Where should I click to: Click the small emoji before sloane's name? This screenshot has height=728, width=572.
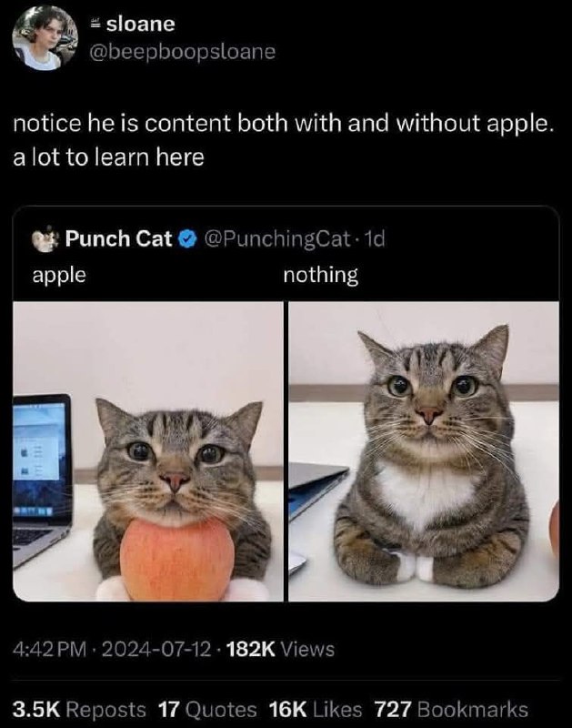95,24
